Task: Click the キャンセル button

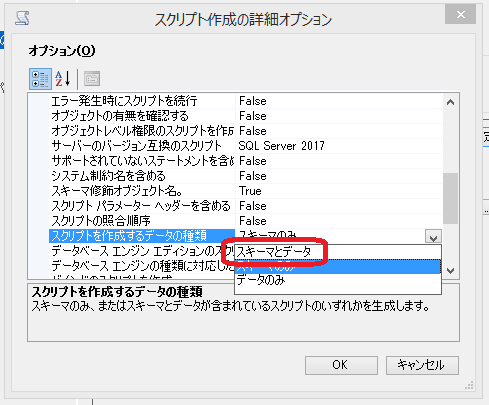Action: pos(422,365)
